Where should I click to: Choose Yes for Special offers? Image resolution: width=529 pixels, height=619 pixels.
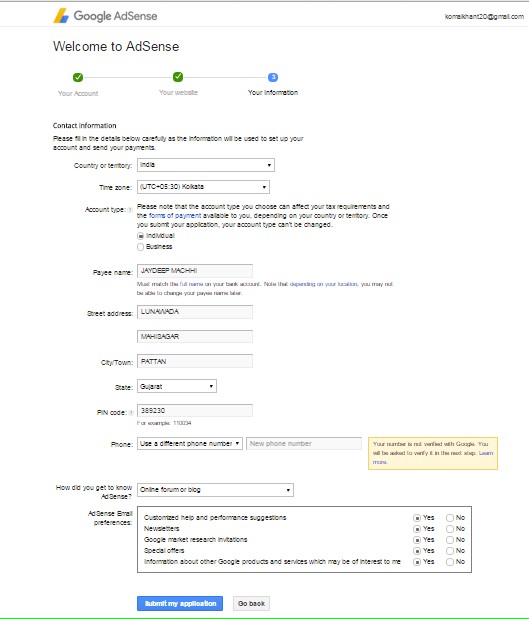(416, 551)
